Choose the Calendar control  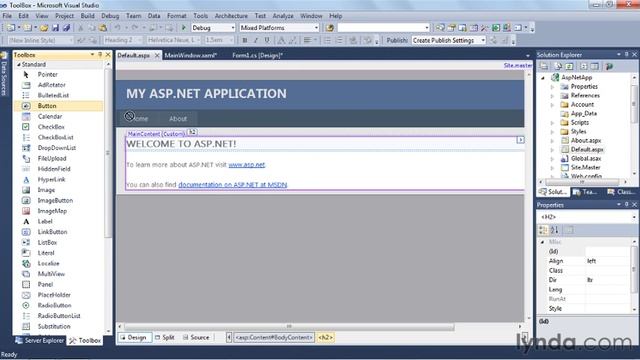click(50, 116)
